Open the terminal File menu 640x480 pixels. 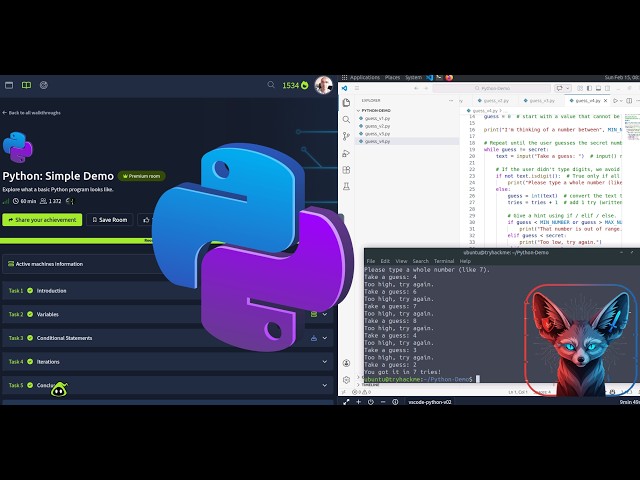click(x=371, y=261)
